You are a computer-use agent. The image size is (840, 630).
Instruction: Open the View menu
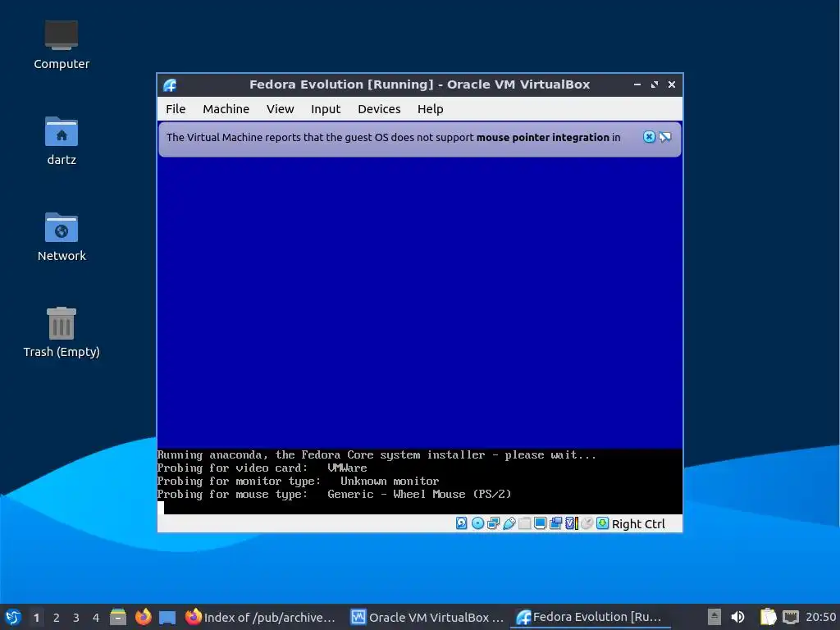click(x=281, y=109)
